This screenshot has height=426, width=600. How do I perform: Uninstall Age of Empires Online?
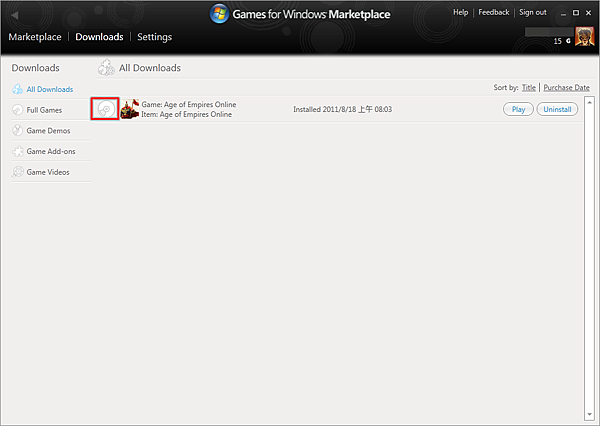(x=557, y=109)
